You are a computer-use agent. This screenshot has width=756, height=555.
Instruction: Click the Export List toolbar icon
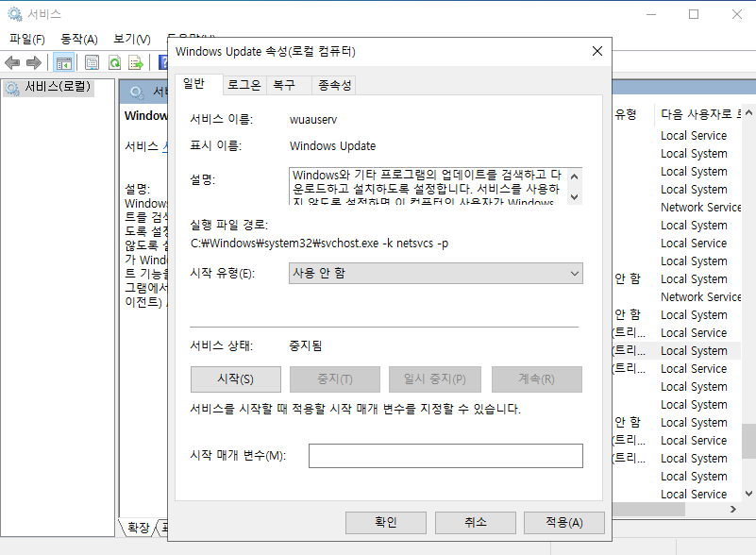(136, 62)
